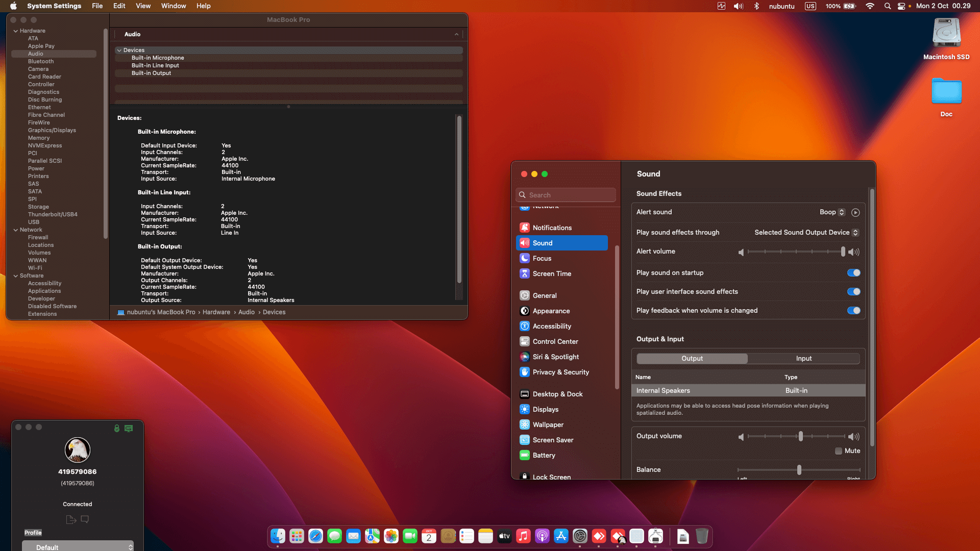
Task: Collapse the Devices section in System Information
Action: click(119, 50)
